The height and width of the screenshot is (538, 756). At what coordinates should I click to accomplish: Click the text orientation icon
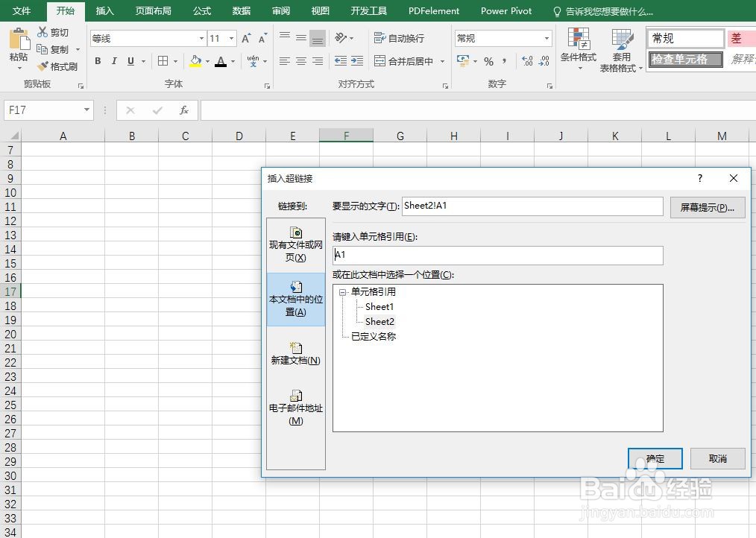[341, 37]
